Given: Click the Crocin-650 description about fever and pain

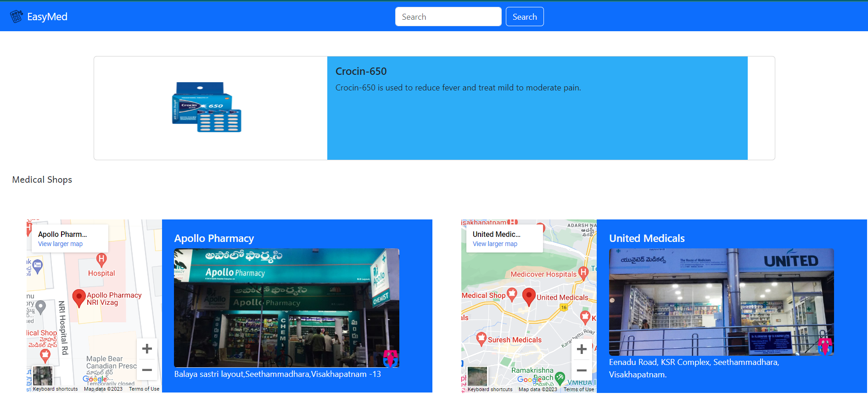Looking at the screenshot, I should [x=458, y=88].
